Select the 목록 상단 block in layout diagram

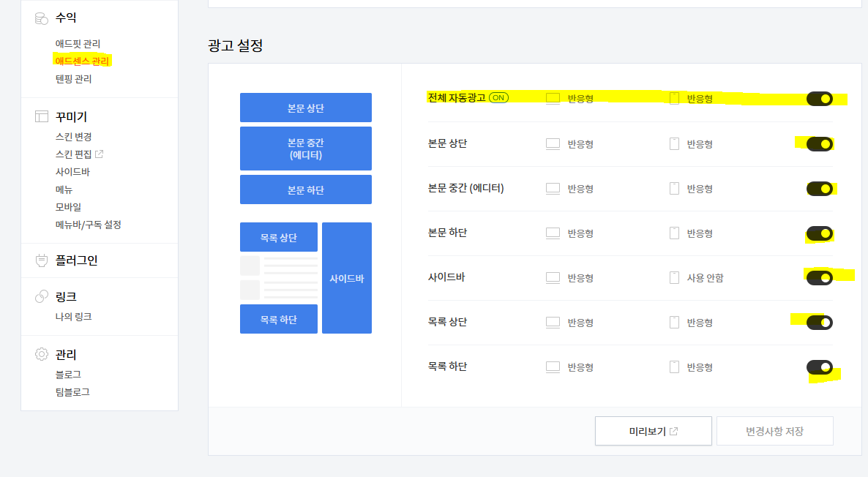point(278,237)
